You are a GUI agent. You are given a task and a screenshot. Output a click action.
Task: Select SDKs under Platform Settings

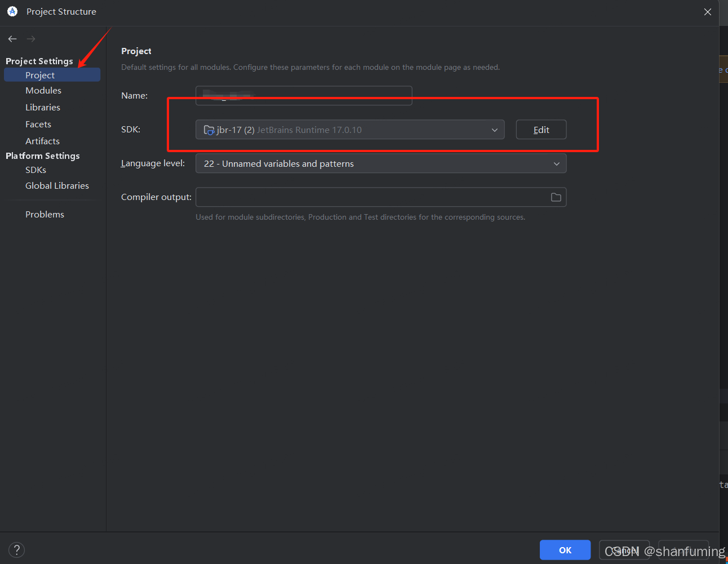pyautogui.click(x=35, y=170)
